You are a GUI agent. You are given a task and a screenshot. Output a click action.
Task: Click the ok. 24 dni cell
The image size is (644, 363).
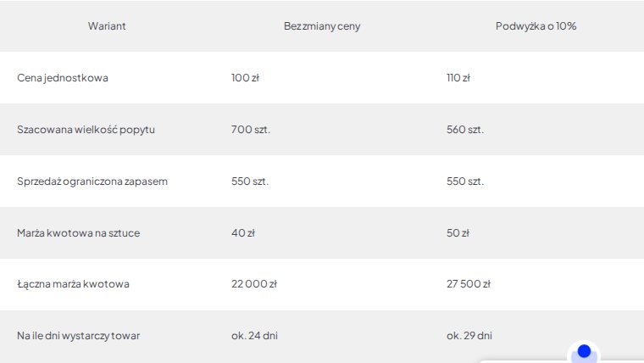(x=254, y=336)
